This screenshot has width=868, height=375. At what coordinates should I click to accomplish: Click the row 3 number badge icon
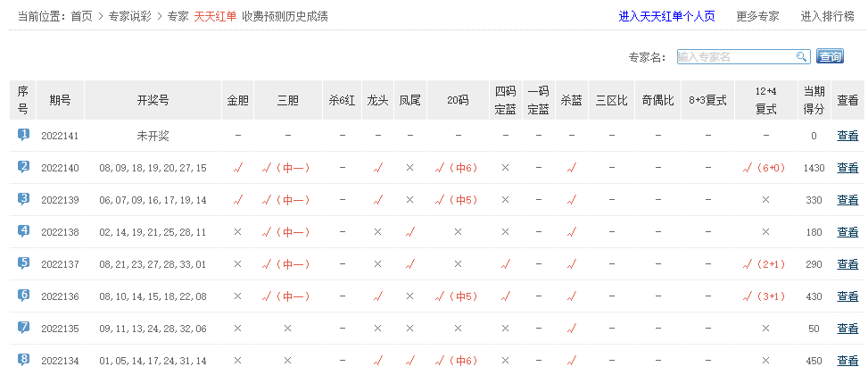click(x=23, y=199)
